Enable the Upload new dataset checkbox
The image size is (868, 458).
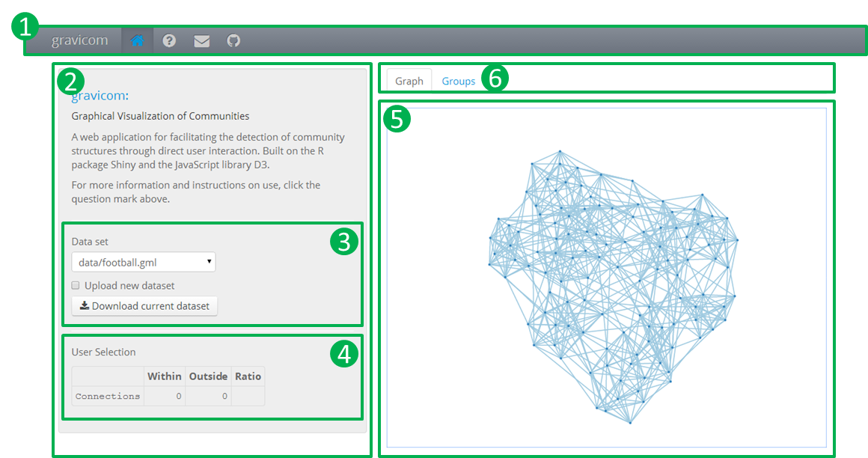[x=76, y=286]
